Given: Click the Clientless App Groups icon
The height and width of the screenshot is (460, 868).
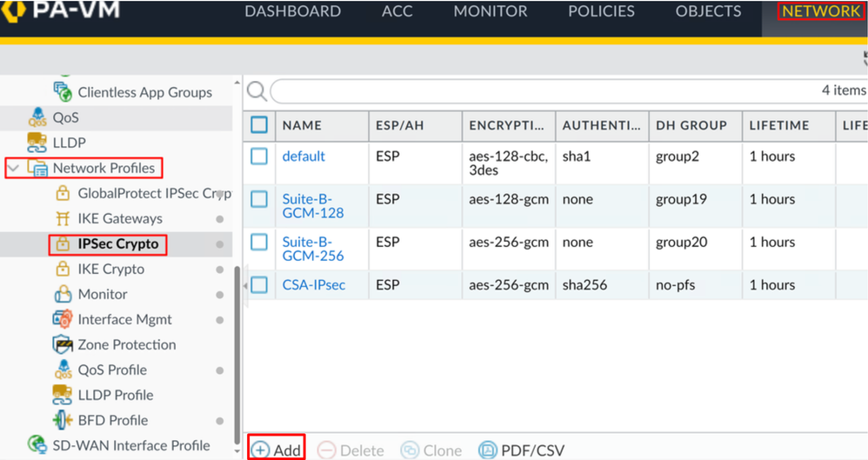Looking at the screenshot, I should point(63,92).
